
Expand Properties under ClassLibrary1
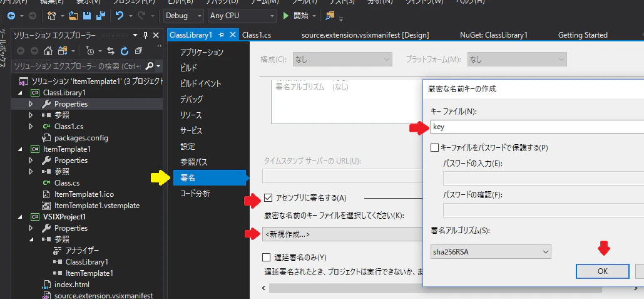[x=31, y=104]
